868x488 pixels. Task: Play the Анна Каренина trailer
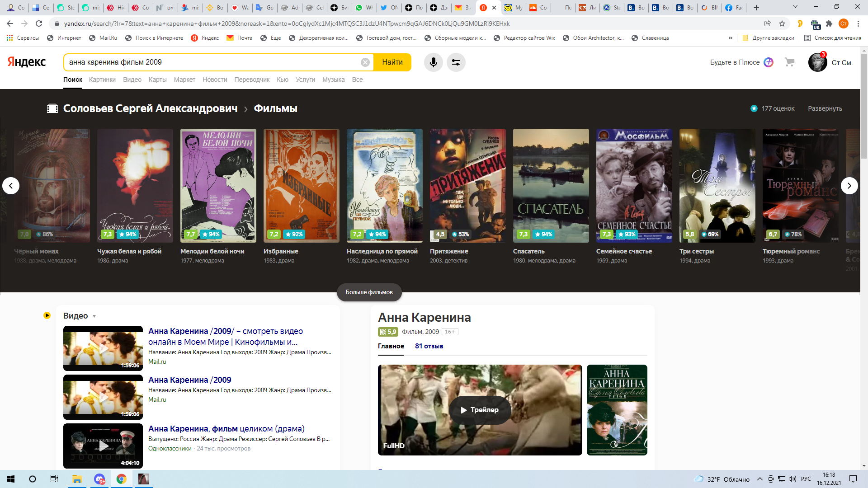[480, 410]
